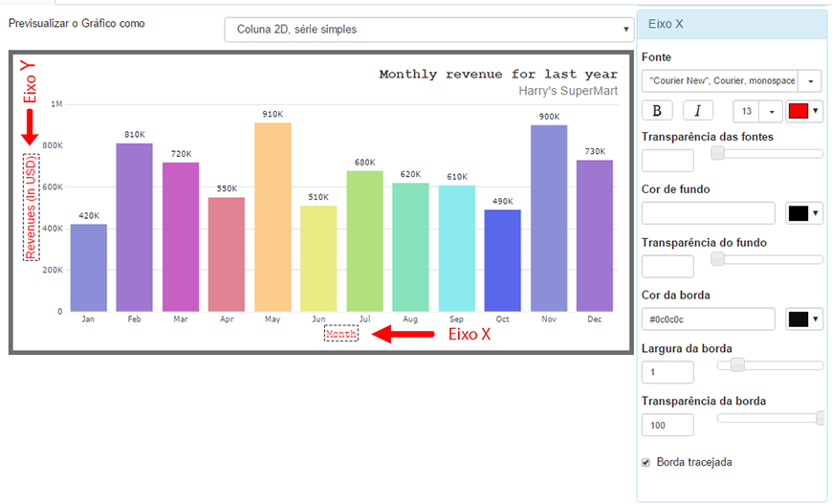This screenshot has height=504, width=832.
Task: Focus the Cor de fundo text field
Action: click(x=708, y=213)
